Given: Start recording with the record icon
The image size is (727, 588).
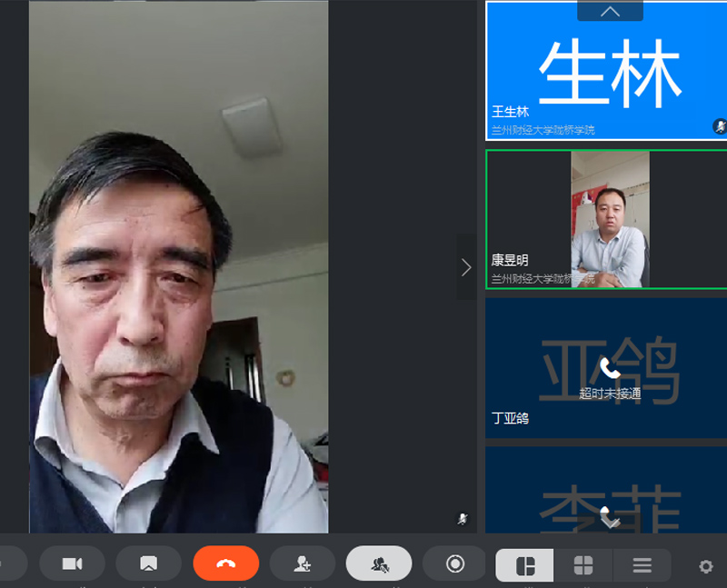Looking at the screenshot, I should (455, 564).
